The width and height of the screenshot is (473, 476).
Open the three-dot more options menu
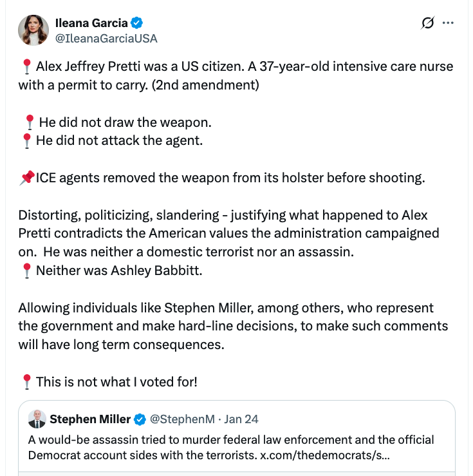(448, 23)
